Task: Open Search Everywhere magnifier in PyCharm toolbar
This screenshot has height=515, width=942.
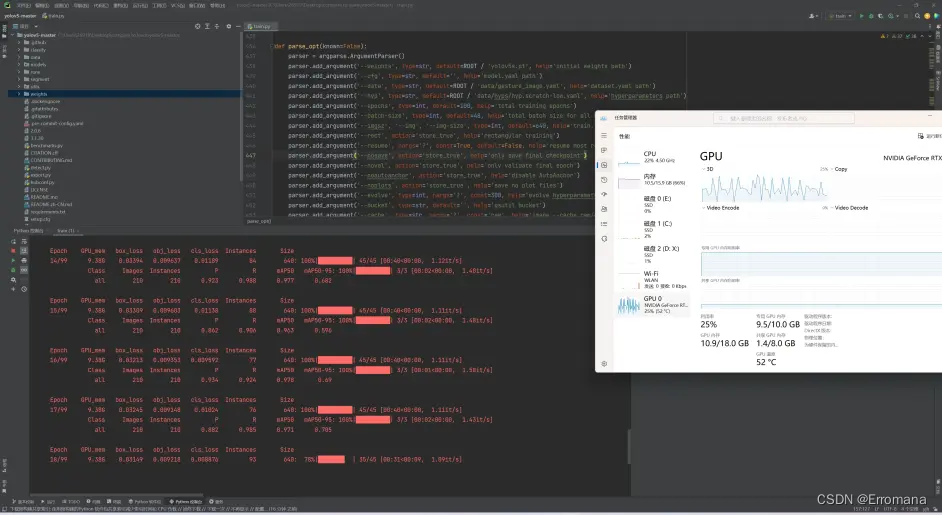Action: 917,16
